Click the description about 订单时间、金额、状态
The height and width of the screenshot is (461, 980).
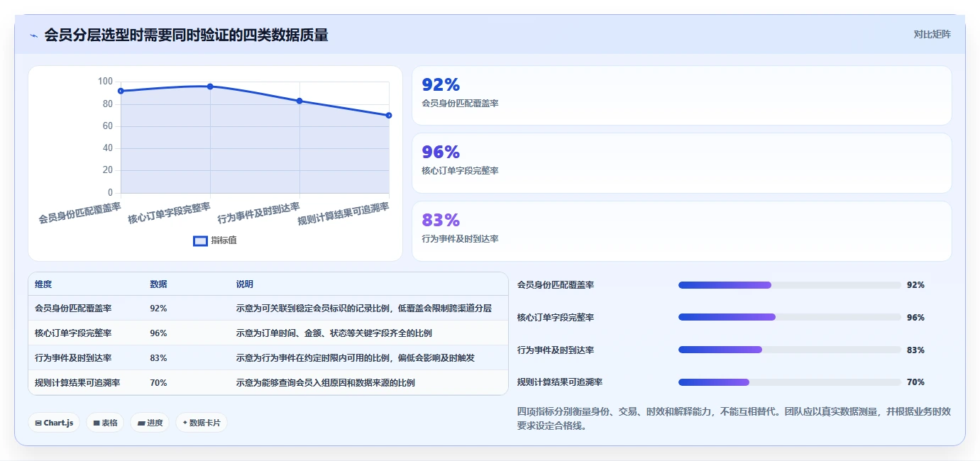tap(334, 333)
